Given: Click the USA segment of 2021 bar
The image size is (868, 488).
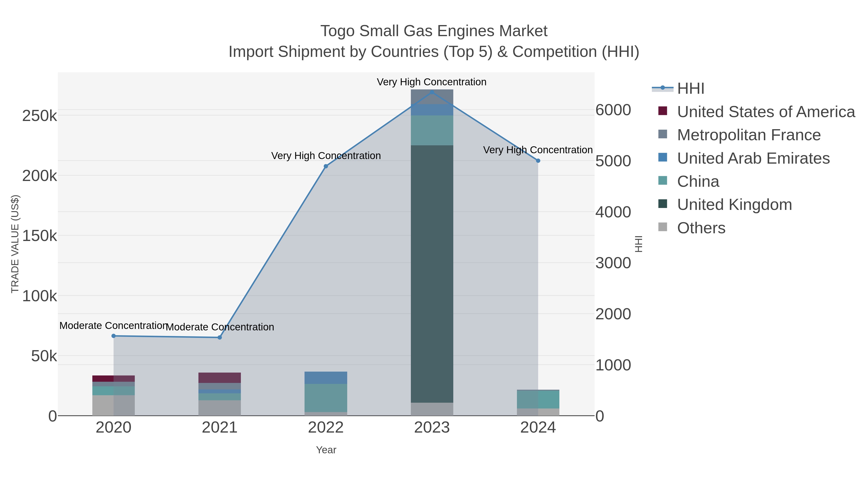Looking at the screenshot, I should click(220, 378).
